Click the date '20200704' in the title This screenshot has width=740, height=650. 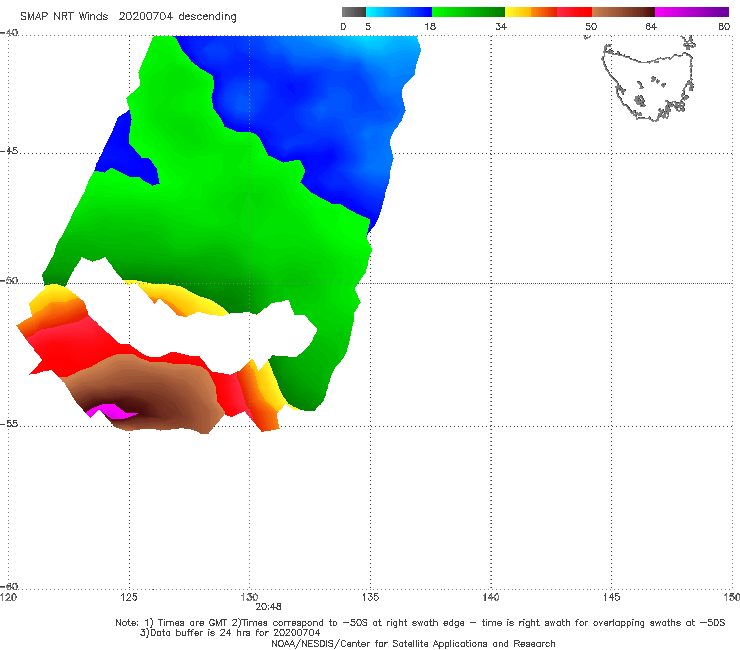145,17
